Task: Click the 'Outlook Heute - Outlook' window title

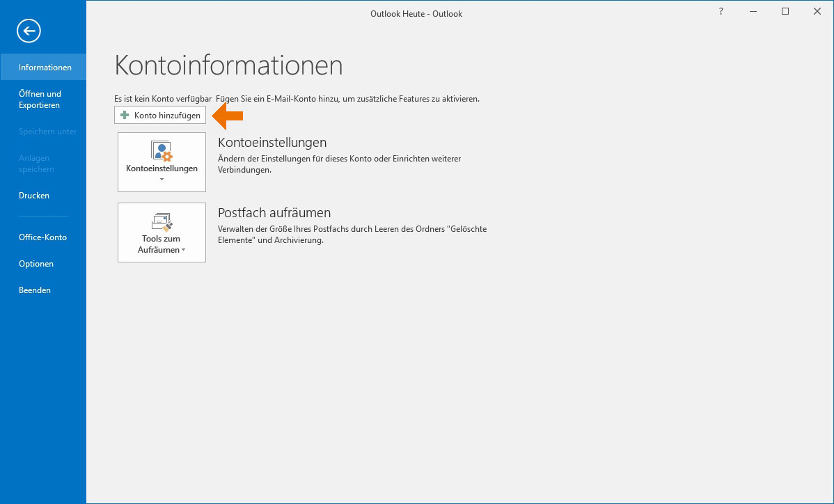Action: pyautogui.click(x=416, y=14)
